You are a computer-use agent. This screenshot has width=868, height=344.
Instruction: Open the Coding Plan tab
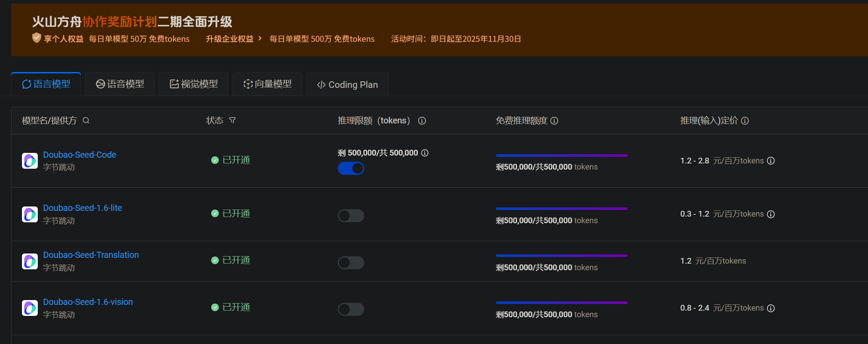347,84
